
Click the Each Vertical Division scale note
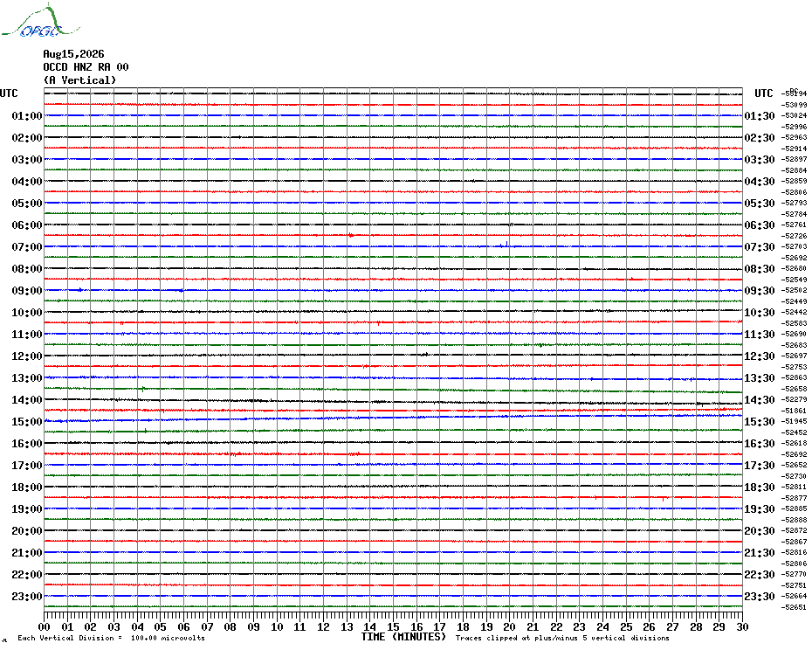coord(112,638)
